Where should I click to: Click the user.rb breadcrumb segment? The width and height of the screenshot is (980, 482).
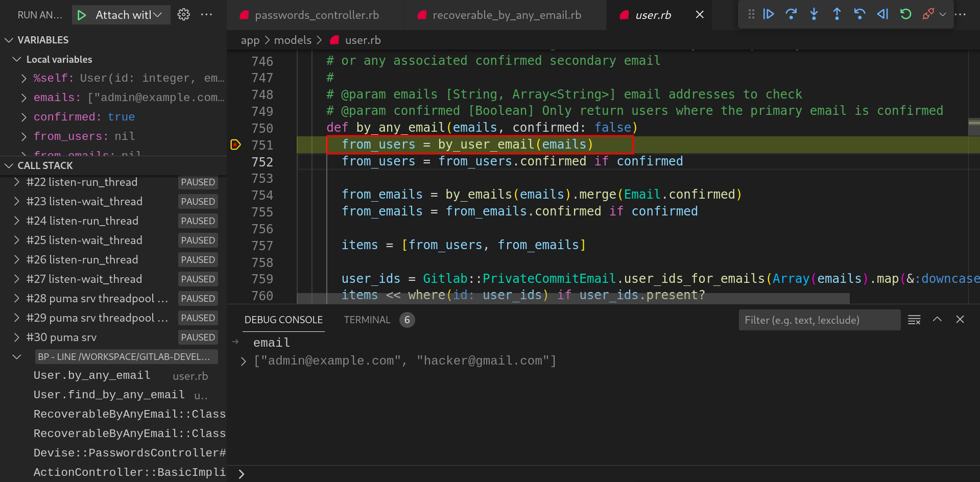point(356,40)
